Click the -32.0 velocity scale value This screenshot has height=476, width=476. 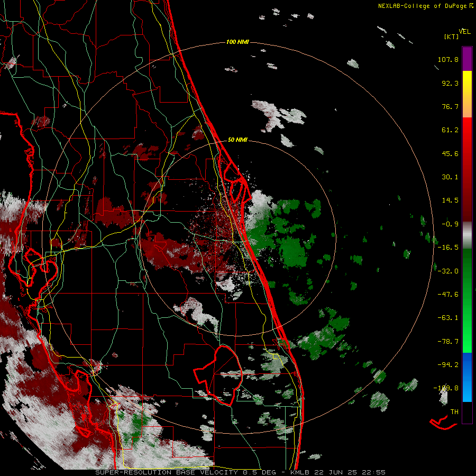coord(448,271)
